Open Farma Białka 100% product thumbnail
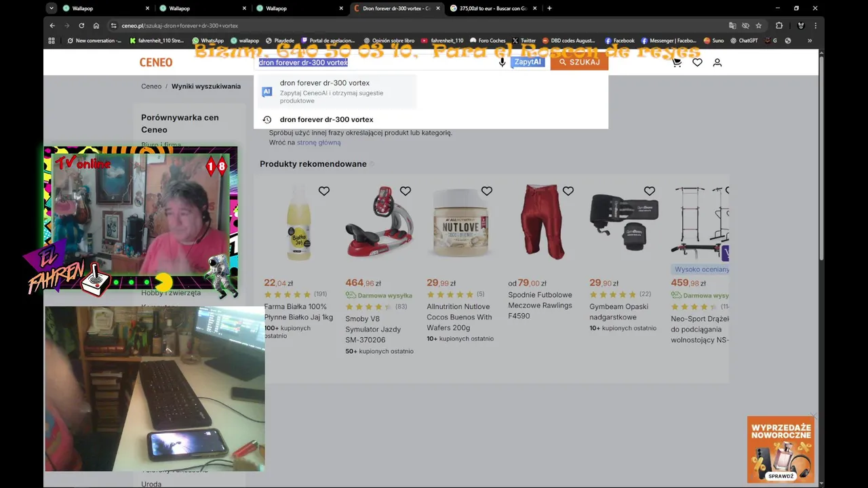868x488 pixels. [x=299, y=224]
